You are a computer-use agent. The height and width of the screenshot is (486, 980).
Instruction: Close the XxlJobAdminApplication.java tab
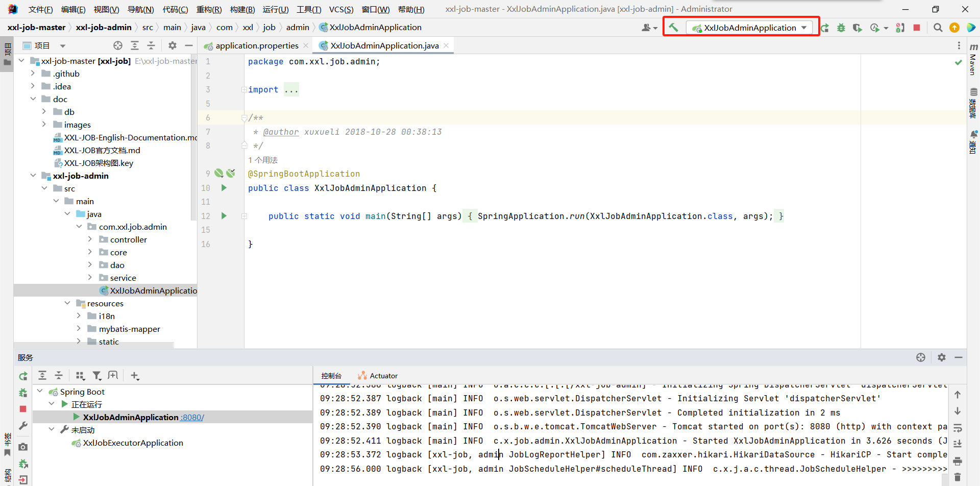pos(446,45)
